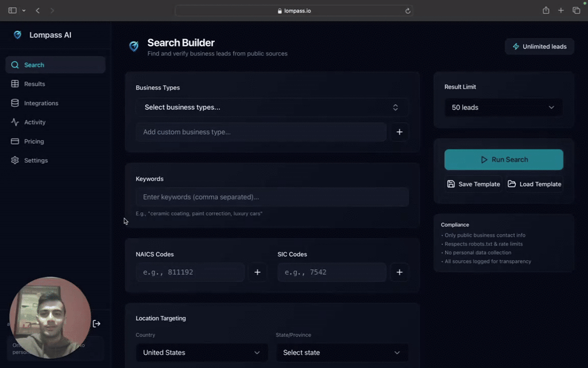Click the Run Search button
Viewport: 588px width, 368px height.
click(x=504, y=160)
